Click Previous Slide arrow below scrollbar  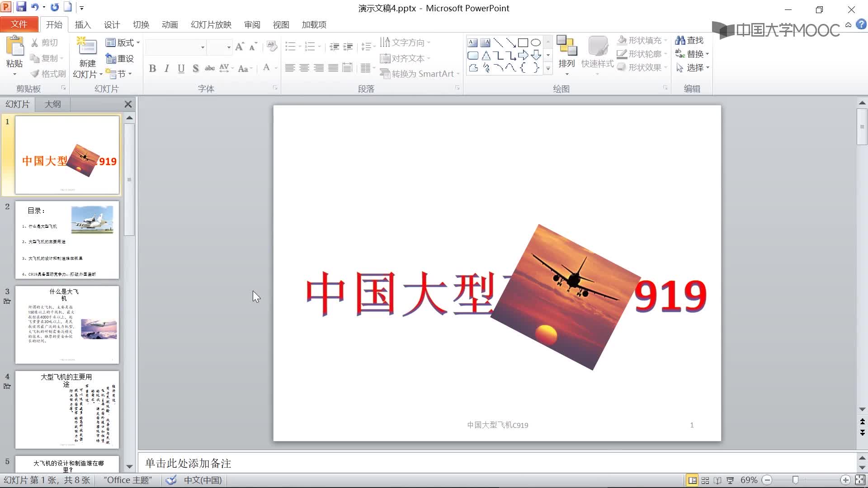[862, 421]
